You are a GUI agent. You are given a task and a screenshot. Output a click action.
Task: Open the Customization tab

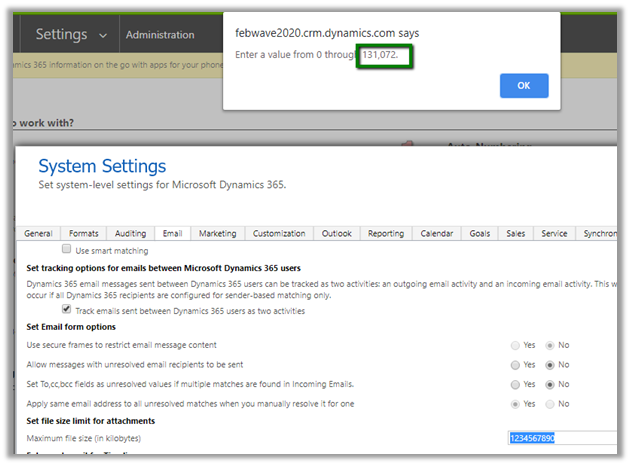click(x=279, y=233)
